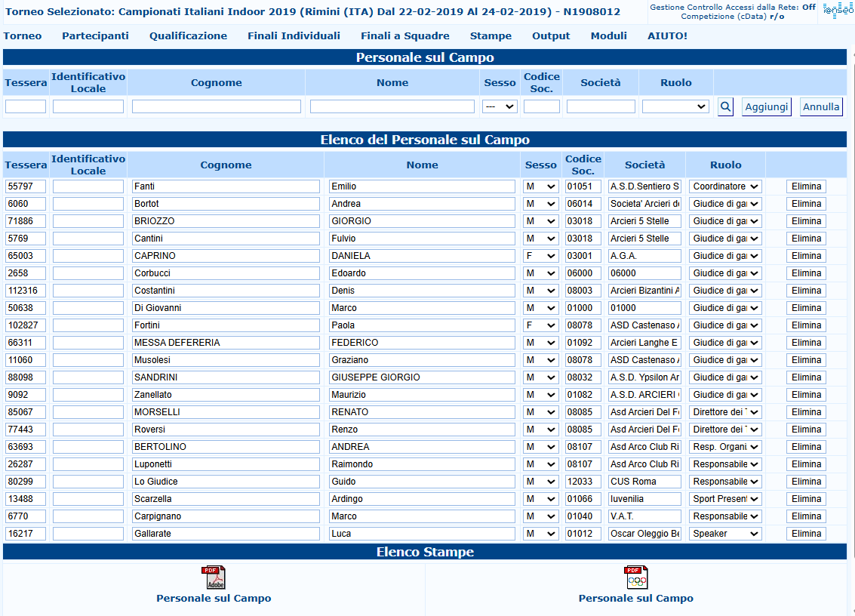This screenshot has height=616, width=855.
Task: Open the Adobe PDF Personale sul Campo icon
Action: click(x=213, y=577)
